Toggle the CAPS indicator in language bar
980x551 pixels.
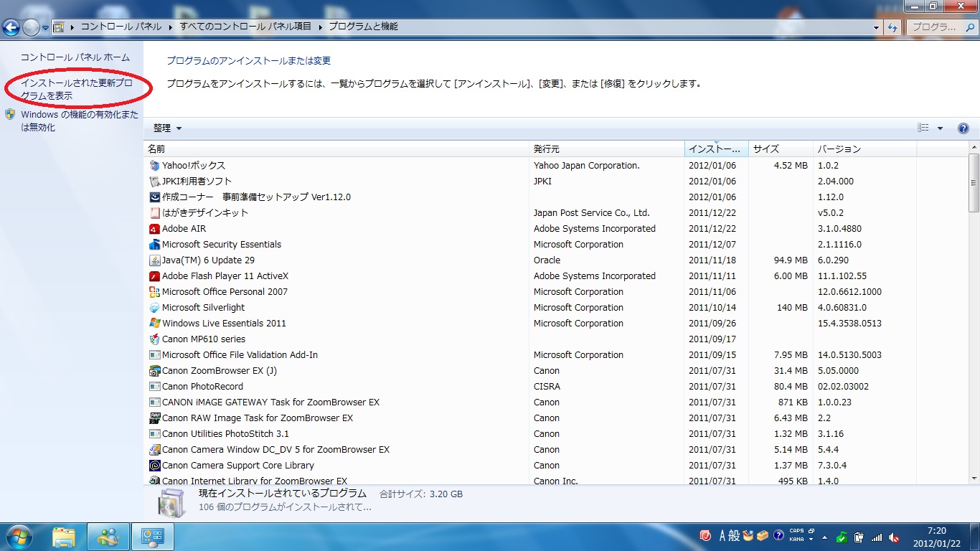click(796, 532)
